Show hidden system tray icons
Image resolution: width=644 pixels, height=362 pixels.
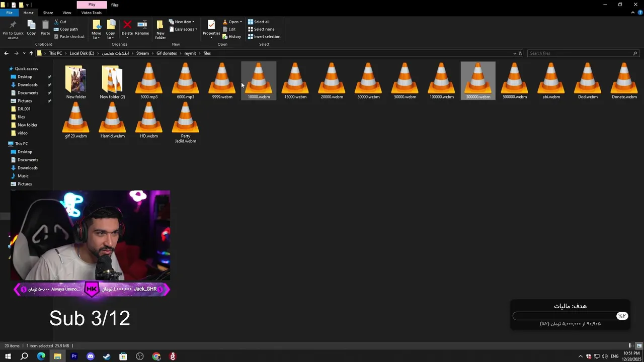click(580, 356)
